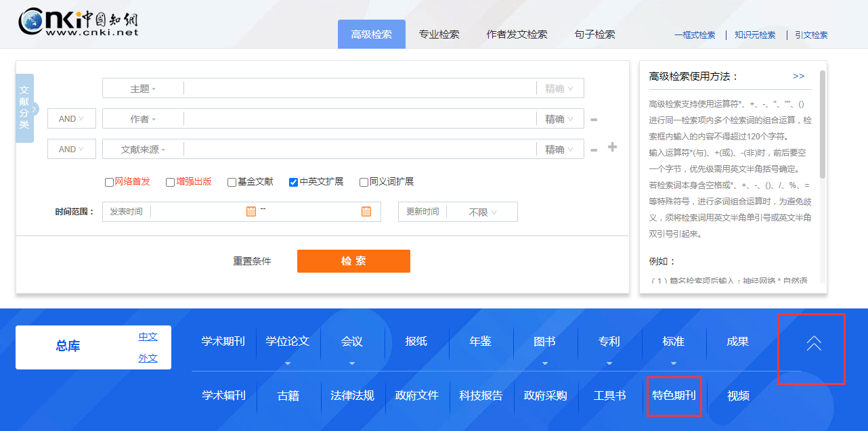Viewport: 868px width, 431px height.
Task: Collapse database list with double-chevron icon
Action: [x=813, y=344]
